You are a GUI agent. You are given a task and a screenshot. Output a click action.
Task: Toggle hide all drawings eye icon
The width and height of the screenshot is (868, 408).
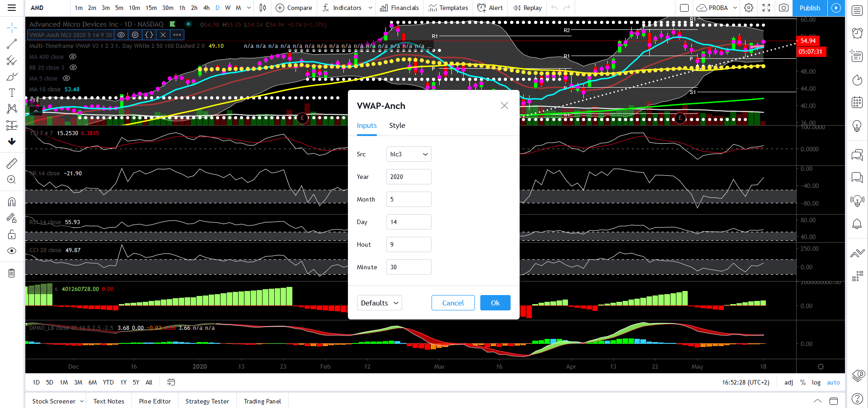click(x=12, y=251)
